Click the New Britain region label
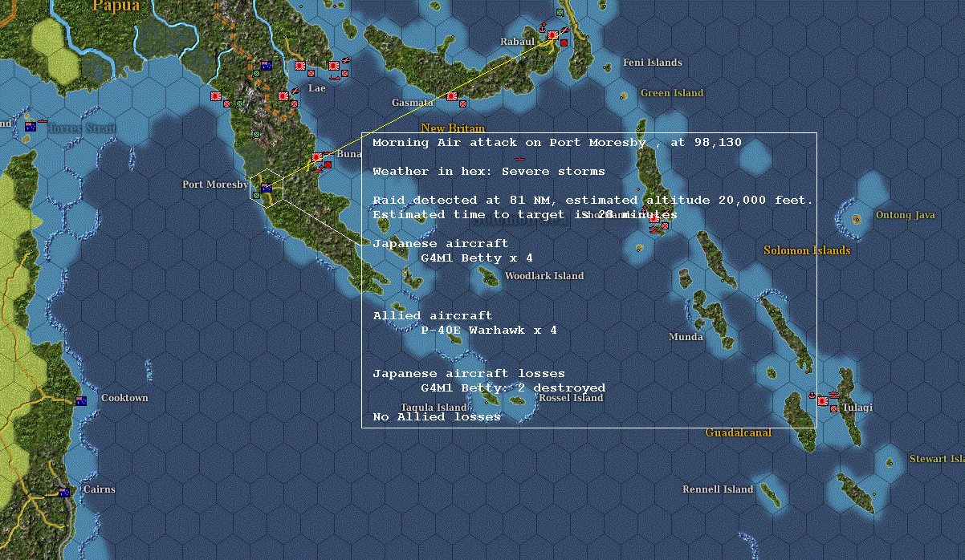Viewport: 965px width, 560px height. coord(453,128)
